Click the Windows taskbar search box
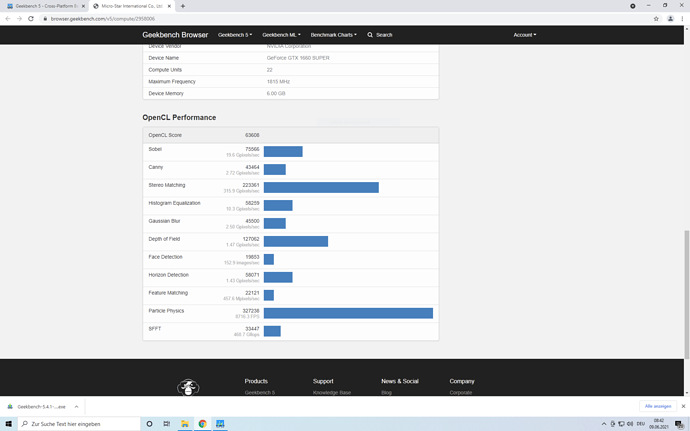 79,424
